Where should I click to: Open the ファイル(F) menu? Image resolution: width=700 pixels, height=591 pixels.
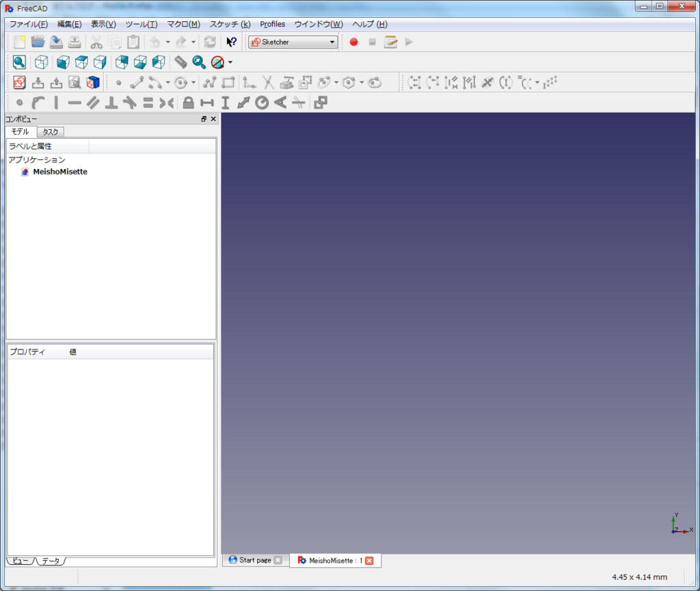point(29,24)
